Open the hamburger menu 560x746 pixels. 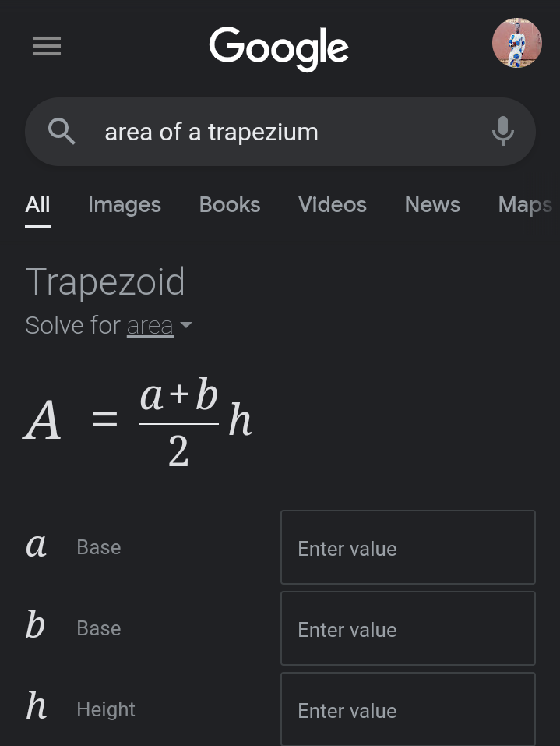[x=46, y=47]
